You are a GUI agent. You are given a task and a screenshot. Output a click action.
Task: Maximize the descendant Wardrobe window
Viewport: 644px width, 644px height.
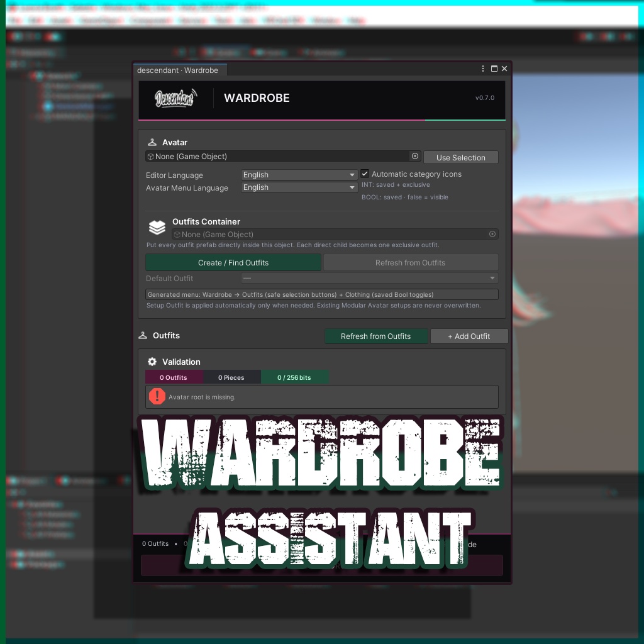coord(494,69)
